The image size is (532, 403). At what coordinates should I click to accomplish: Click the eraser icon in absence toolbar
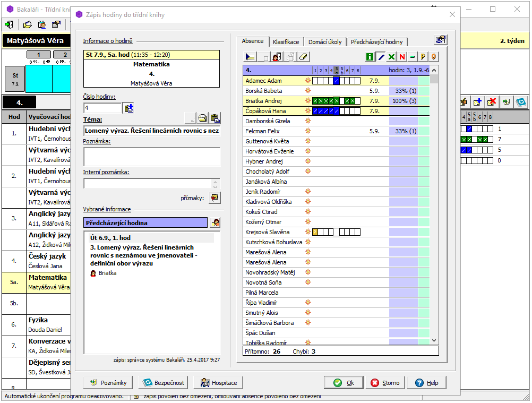point(304,57)
